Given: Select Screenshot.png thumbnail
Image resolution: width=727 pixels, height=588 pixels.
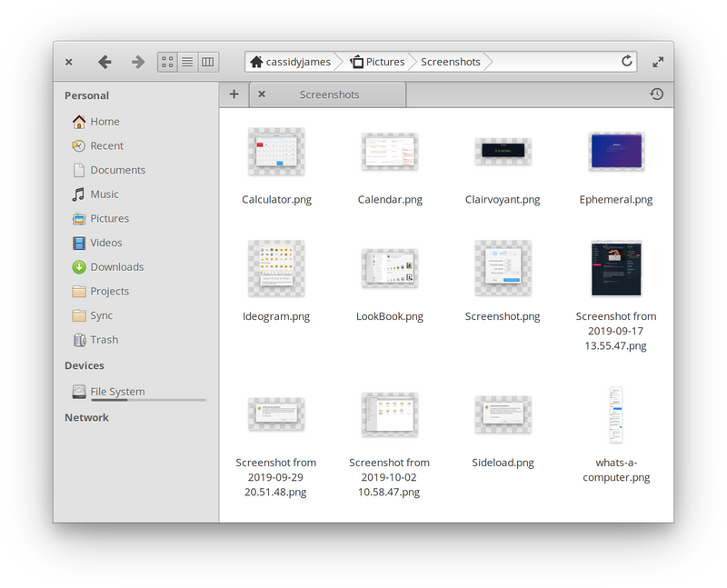Looking at the screenshot, I should coord(503,268).
